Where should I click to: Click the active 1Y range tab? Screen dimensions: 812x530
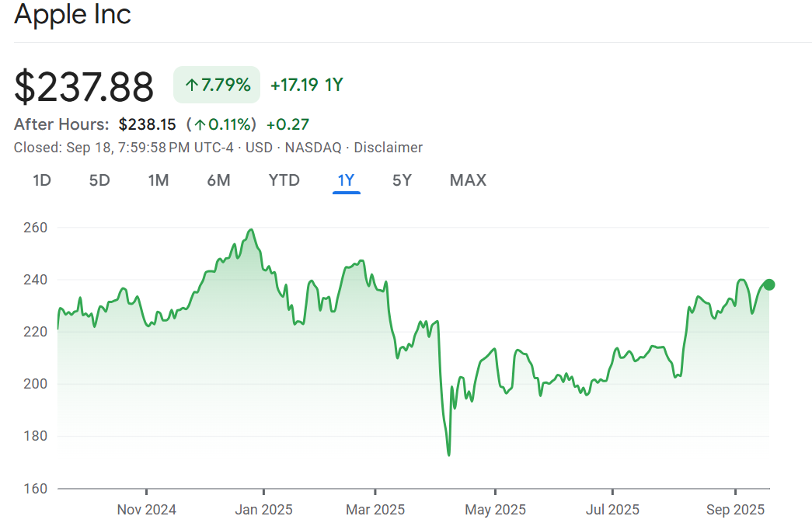click(346, 180)
